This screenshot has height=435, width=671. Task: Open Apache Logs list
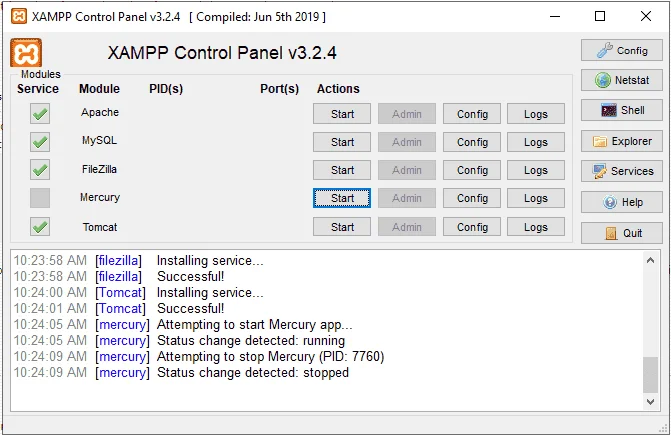(536, 114)
